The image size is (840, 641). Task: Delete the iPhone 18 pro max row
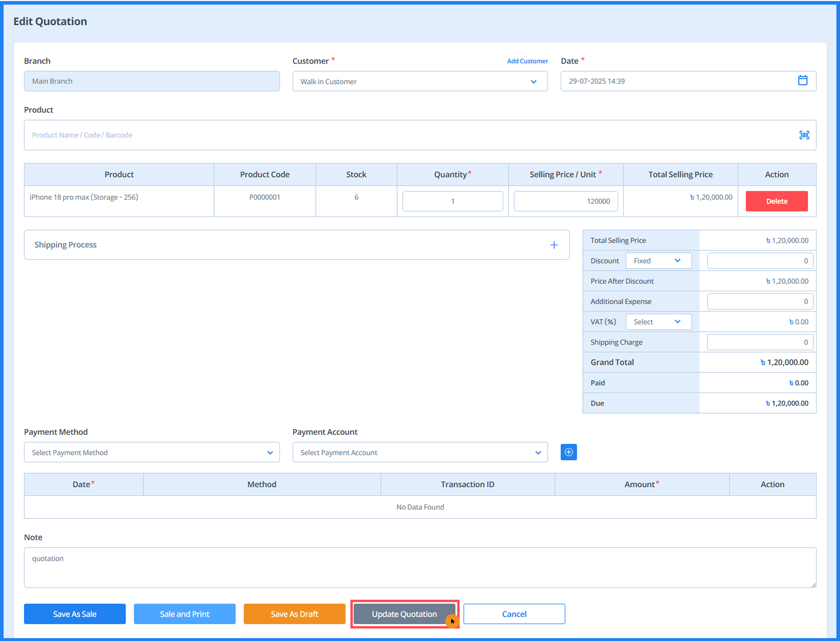point(776,201)
